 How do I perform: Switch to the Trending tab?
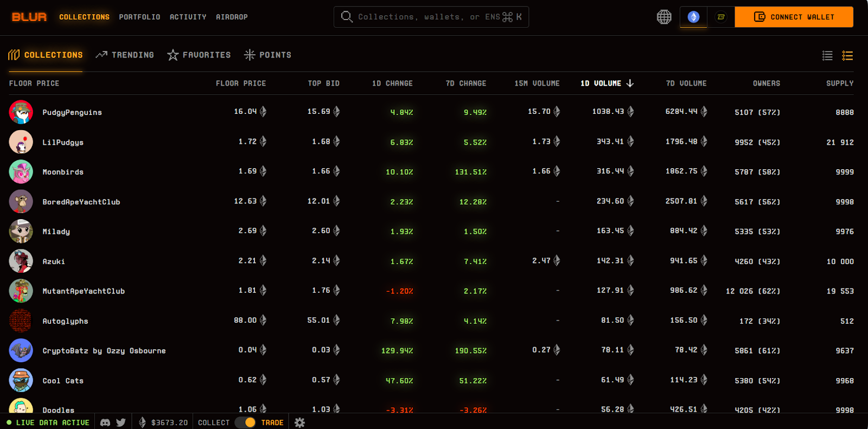tap(125, 55)
